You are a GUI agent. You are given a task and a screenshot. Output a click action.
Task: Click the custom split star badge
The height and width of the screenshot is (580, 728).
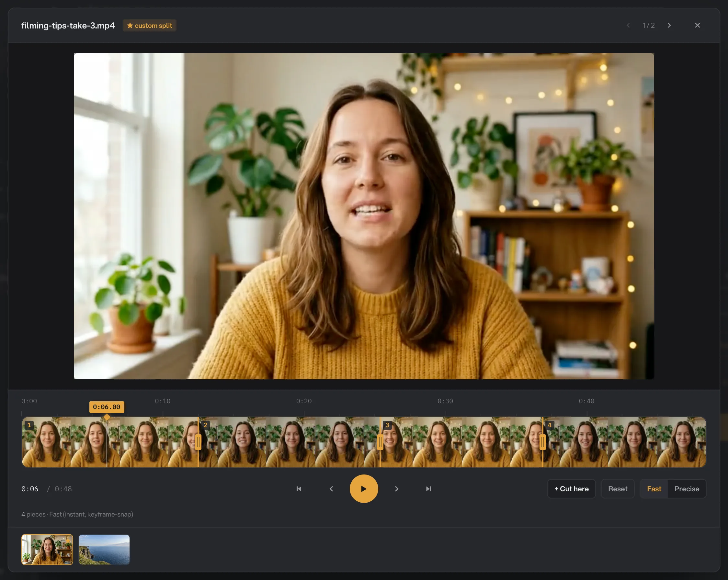(149, 25)
